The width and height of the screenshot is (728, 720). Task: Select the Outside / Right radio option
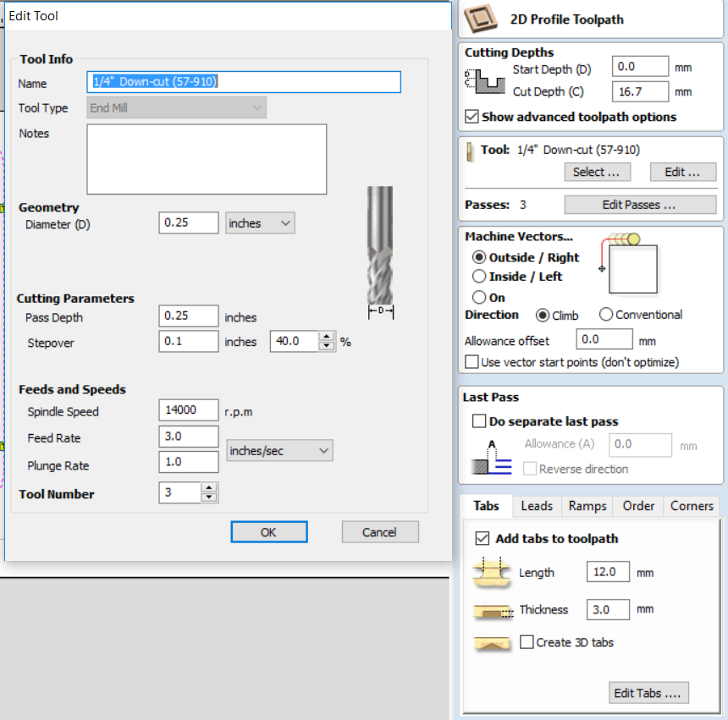[x=479, y=257]
